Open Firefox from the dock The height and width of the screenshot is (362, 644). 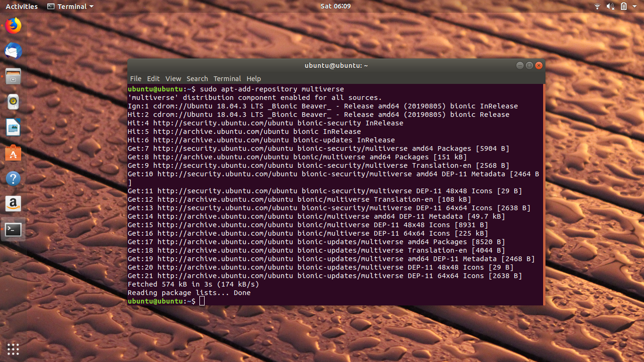click(x=13, y=25)
